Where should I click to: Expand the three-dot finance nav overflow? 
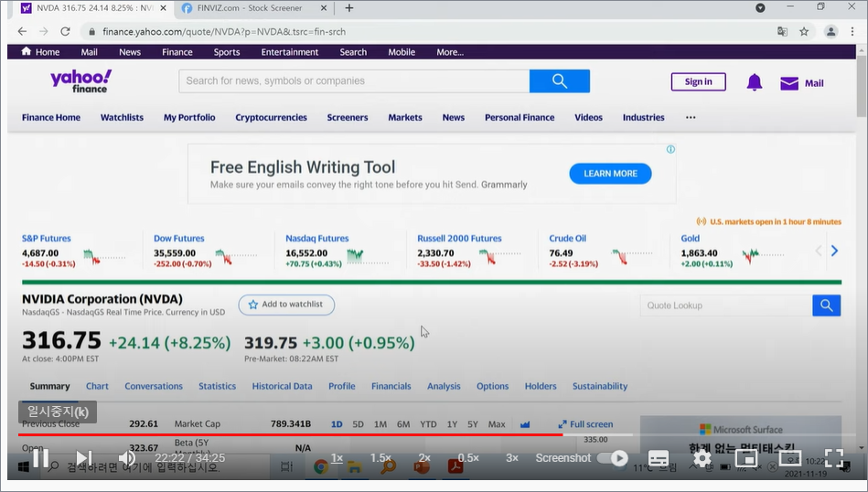pos(691,117)
